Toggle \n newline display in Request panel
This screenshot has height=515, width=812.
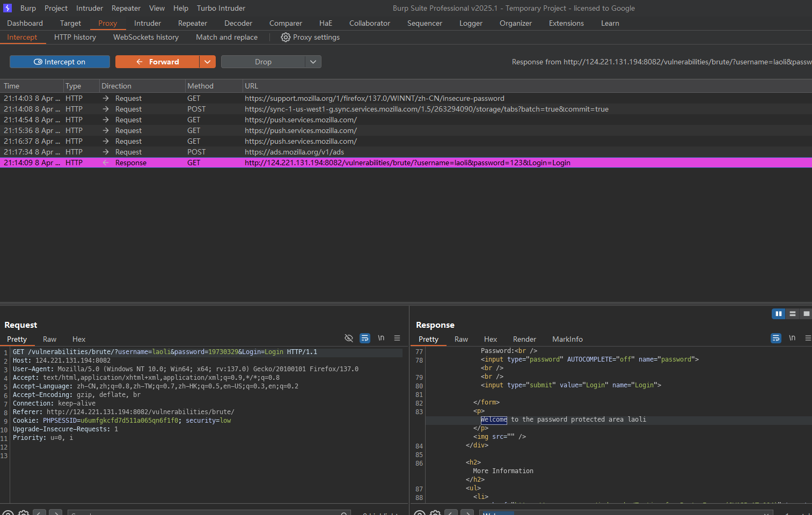click(381, 338)
